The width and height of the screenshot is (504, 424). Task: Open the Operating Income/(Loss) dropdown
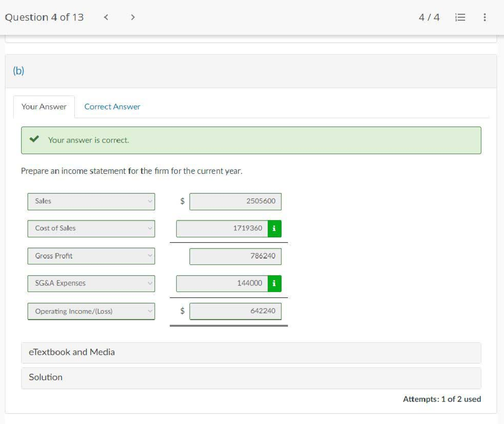coord(91,311)
